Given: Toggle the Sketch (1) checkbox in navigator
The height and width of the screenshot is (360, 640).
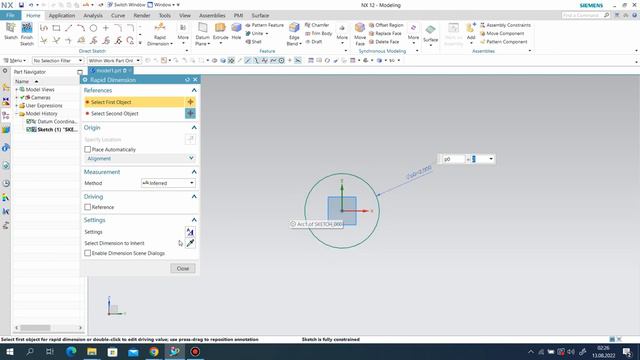Looking at the screenshot, I should [x=29, y=129].
